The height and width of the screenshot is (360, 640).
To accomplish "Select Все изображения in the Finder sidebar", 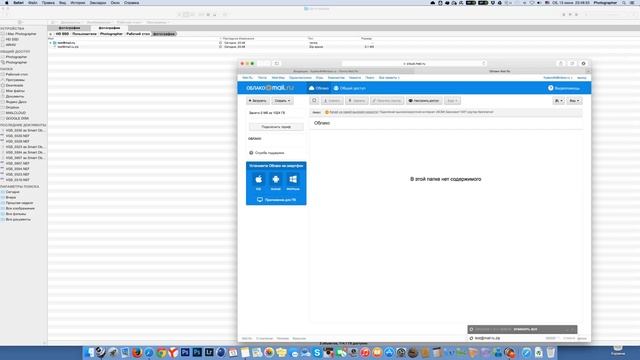I will (x=20, y=208).
